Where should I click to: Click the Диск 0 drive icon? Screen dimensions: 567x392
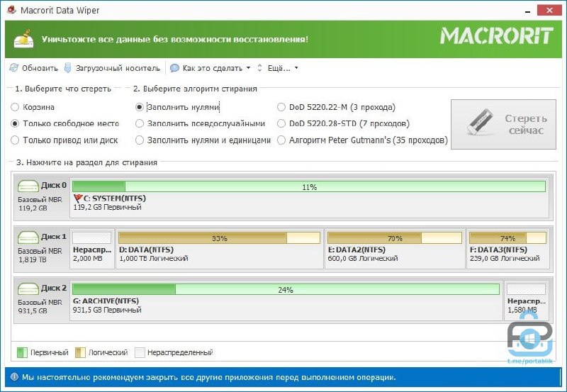tap(28, 186)
